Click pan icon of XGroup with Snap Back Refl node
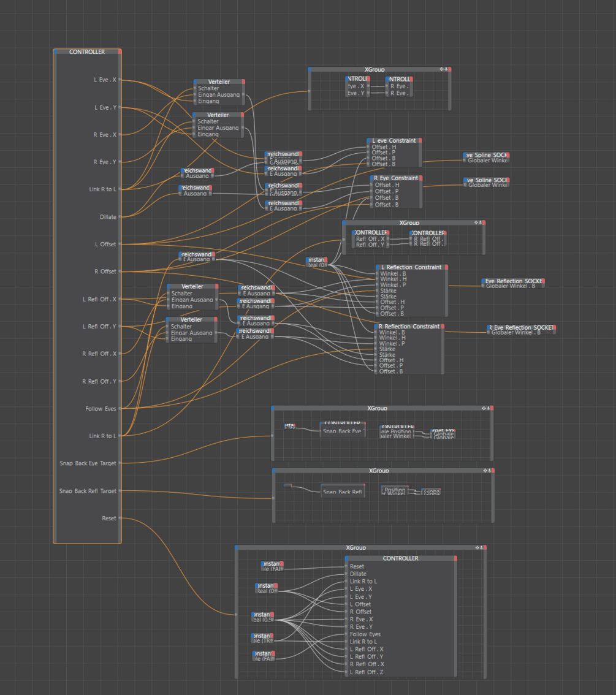This screenshot has height=695, width=616. tap(485, 470)
